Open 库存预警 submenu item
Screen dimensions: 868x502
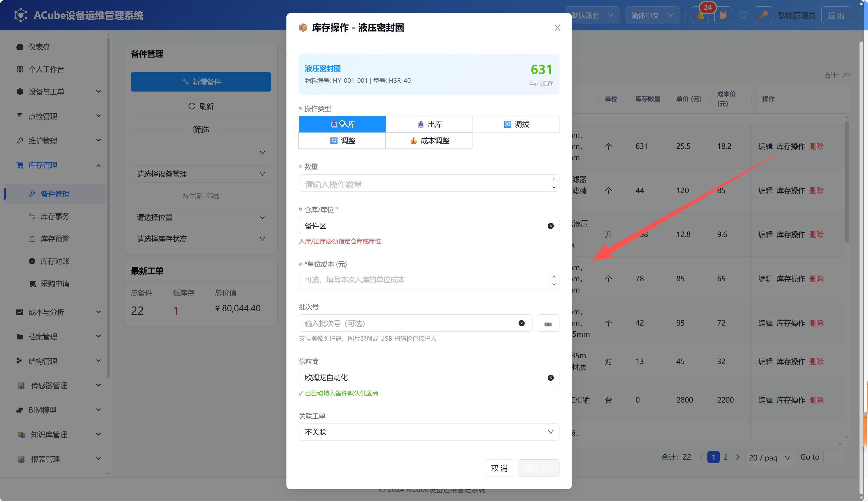[55, 239]
